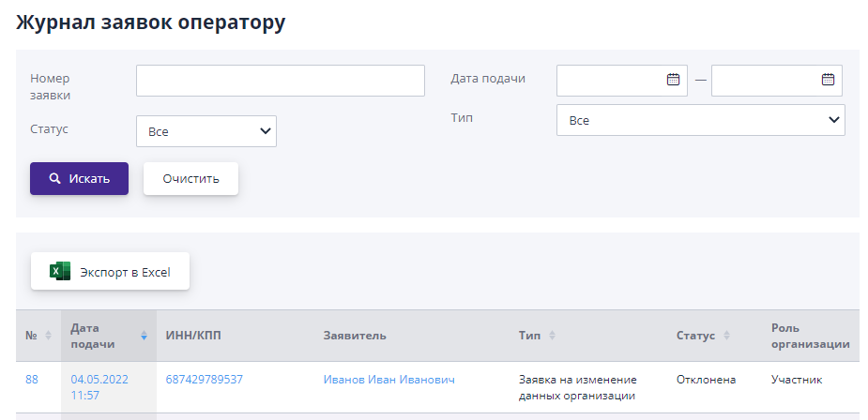Sort by Статус column arrows

click(x=725, y=336)
